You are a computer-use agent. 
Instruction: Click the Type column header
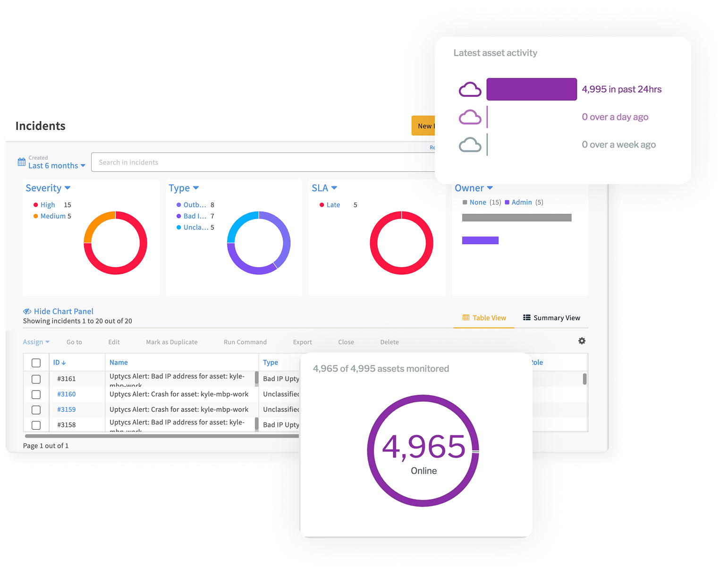(x=271, y=363)
